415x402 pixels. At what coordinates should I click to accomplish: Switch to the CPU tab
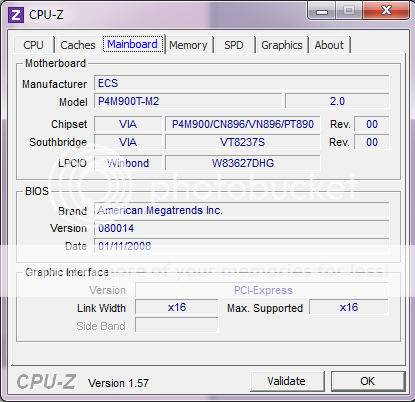point(33,45)
